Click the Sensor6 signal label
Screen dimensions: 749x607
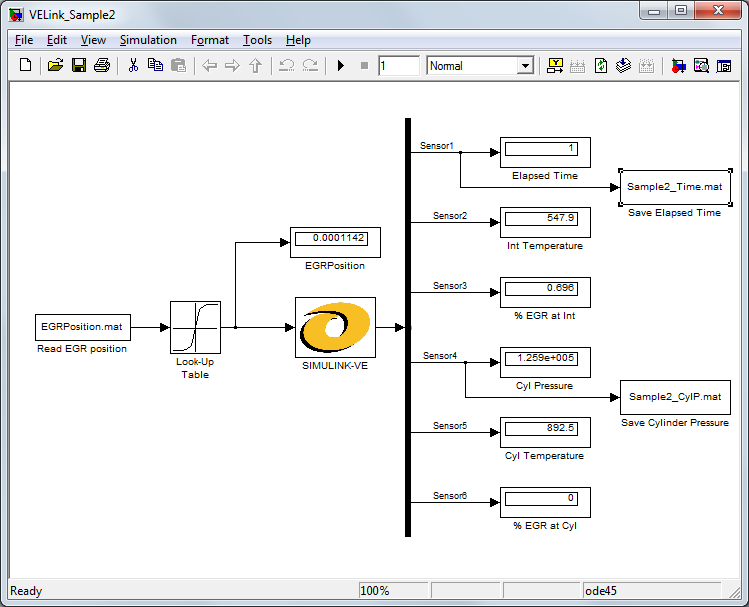pos(450,496)
